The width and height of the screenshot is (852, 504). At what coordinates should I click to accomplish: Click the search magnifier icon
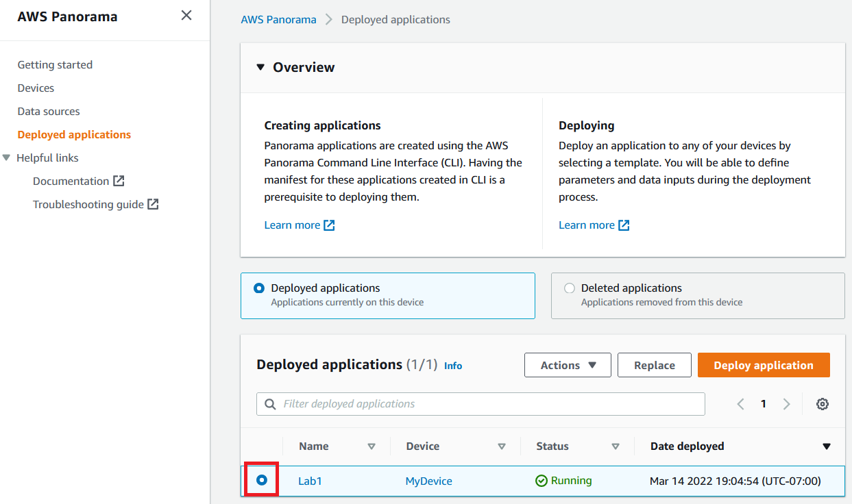(x=270, y=404)
